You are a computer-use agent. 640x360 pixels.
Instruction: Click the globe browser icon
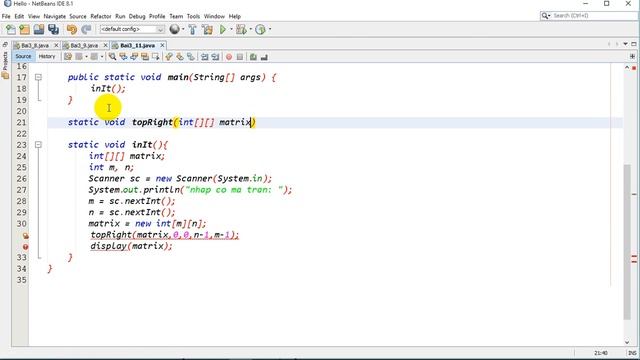point(174,29)
